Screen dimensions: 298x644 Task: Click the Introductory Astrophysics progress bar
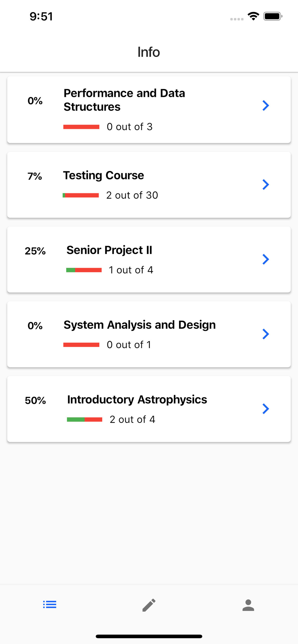[x=84, y=419]
